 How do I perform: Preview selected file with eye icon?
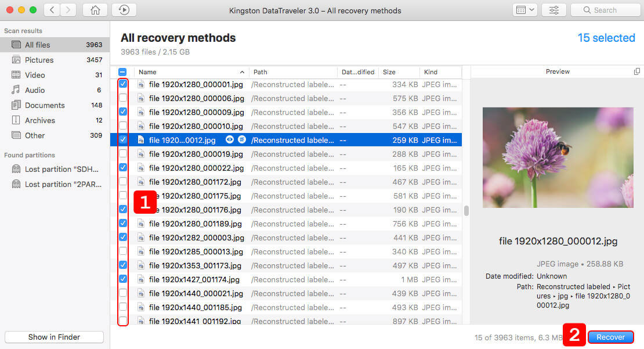[230, 140]
